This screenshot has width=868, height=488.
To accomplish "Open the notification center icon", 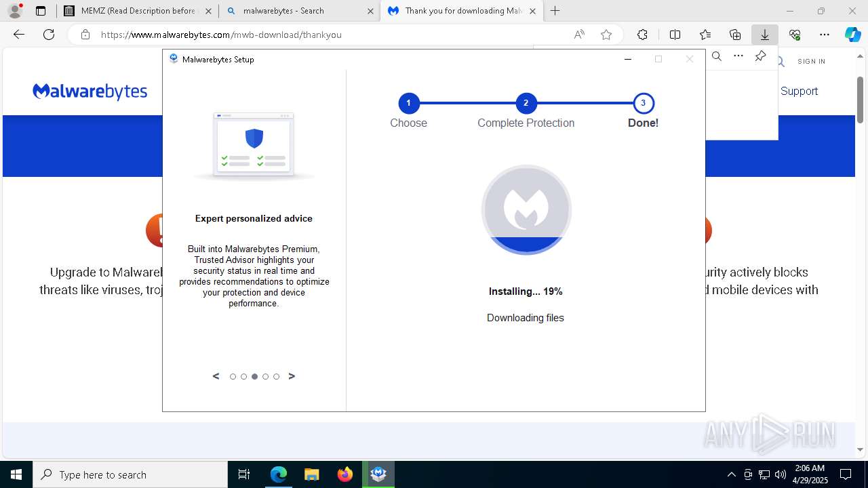I will 846,474.
